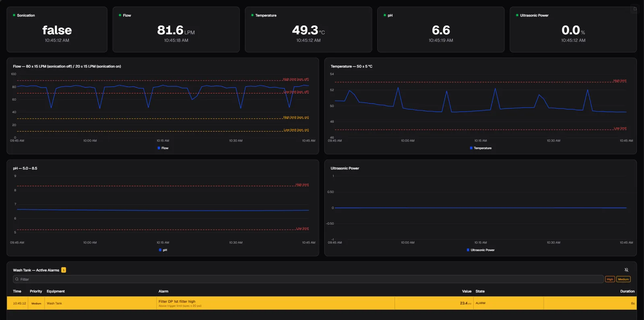Image resolution: width=644 pixels, height=320 pixels.
Task: Sort alarms by the Value column header
Action: coord(466,291)
